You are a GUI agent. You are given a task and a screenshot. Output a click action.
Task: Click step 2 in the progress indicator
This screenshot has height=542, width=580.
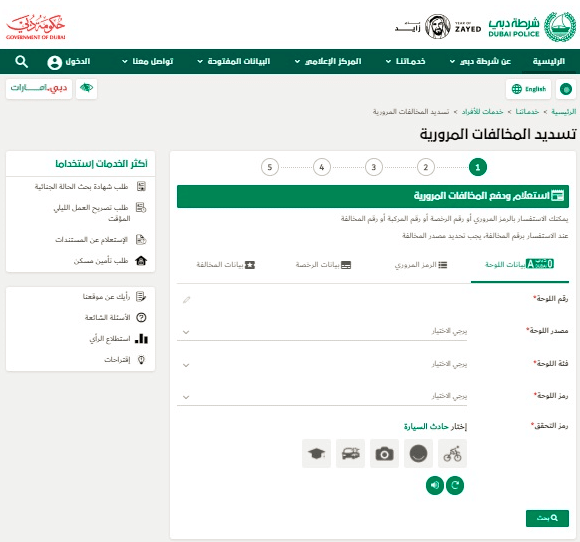pyautogui.click(x=426, y=167)
